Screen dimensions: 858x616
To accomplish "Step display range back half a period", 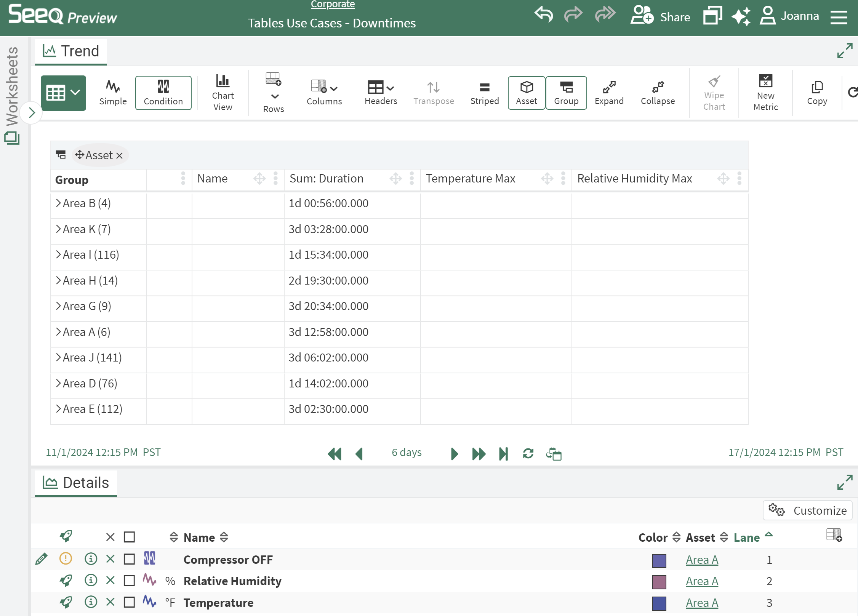I will tap(359, 453).
